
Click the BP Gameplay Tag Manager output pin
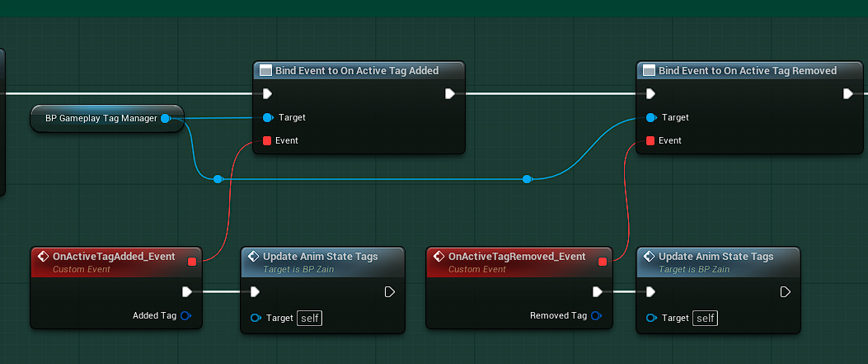coord(166,119)
